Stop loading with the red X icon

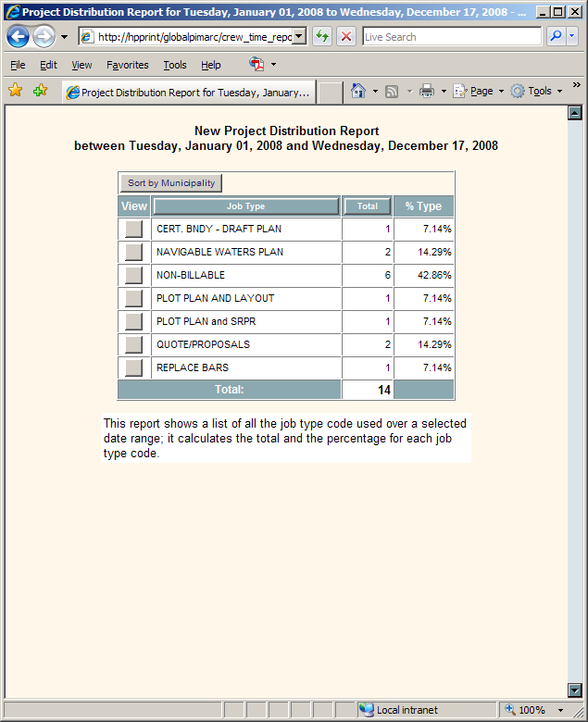coord(346,36)
